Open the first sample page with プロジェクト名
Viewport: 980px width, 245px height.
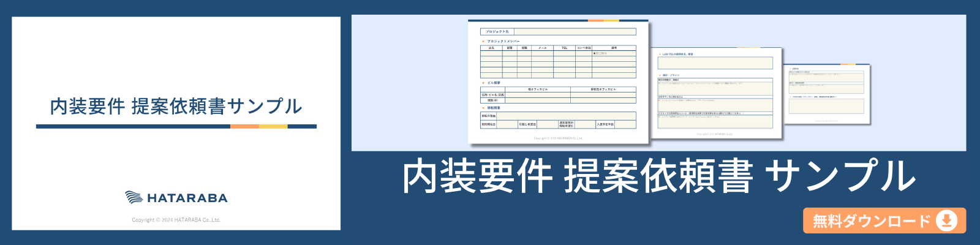(x=558, y=81)
